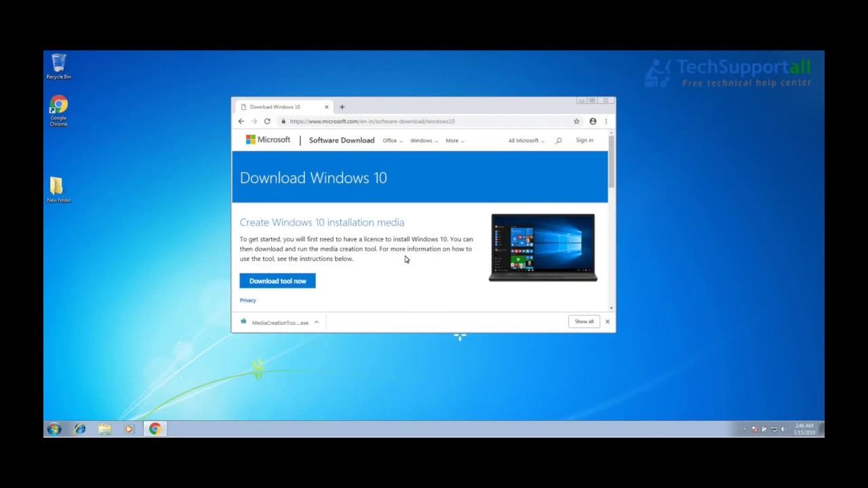868x488 pixels.
Task: Expand the Office menu
Action: [x=393, y=140]
